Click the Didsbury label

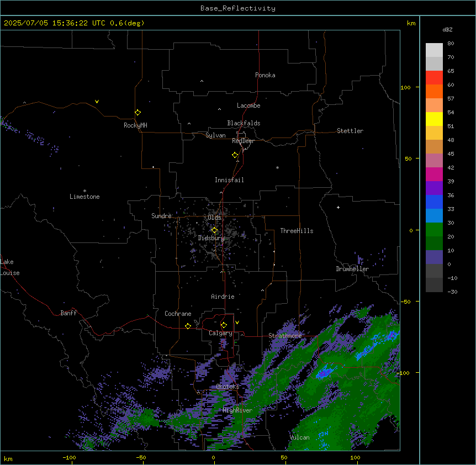pyautogui.click(x=211, y=238)
